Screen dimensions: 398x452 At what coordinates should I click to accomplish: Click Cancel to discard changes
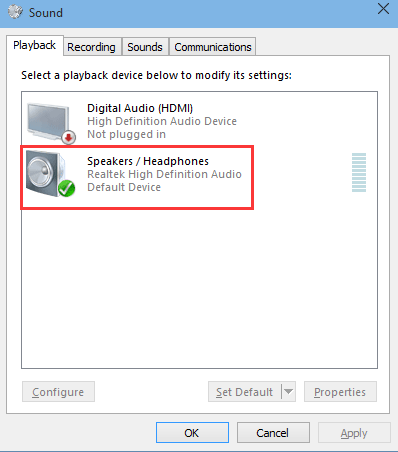coord(273,433)
